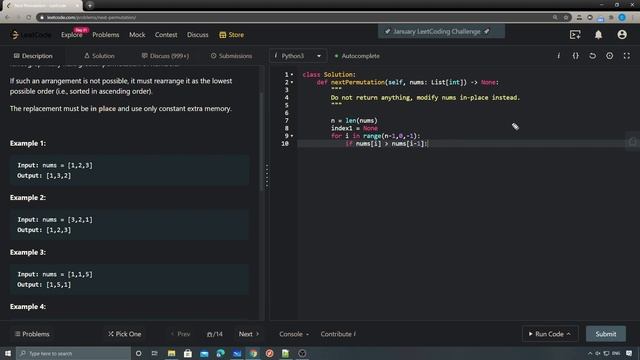
Task: Open Contest in top navigation
Action: 166,35
